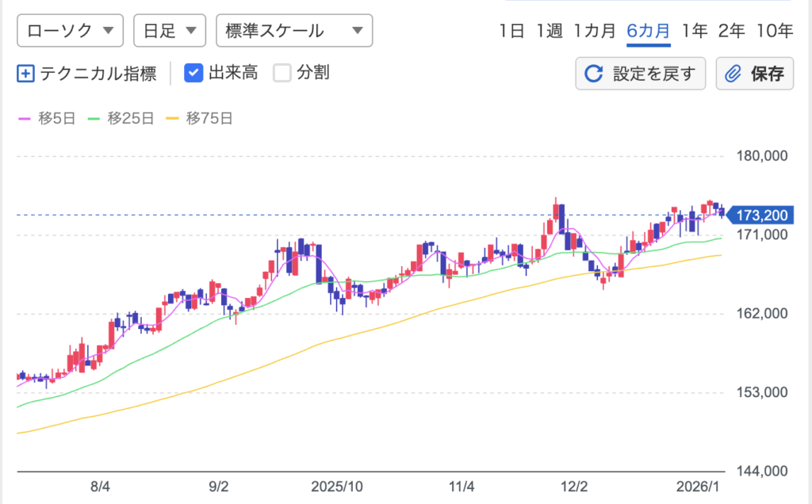Click the yellow 移75日 legend marker

[173, 119]
